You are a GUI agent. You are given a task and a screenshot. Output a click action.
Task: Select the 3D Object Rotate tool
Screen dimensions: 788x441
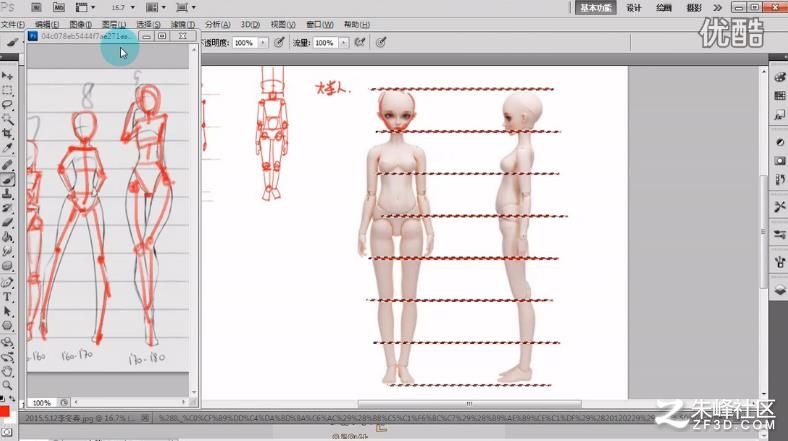coord(7,343)
